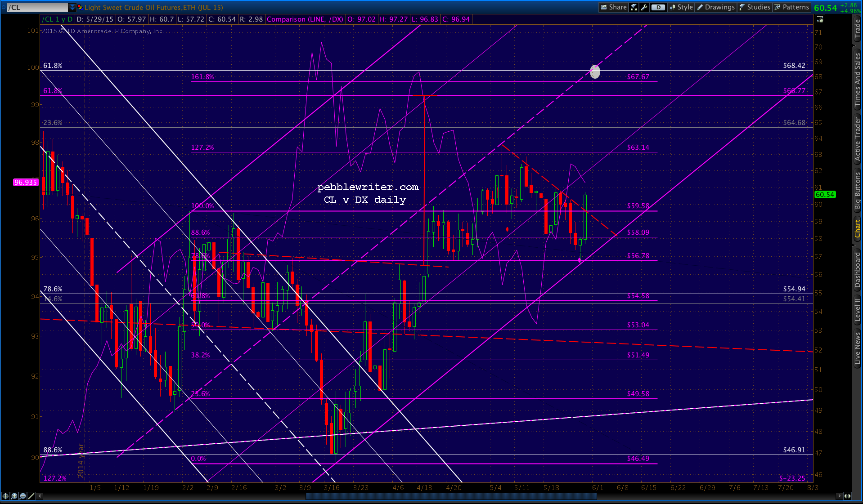863x504 pixels.
Task: Click the pebblewriter.com chart annotation
Action: click(368, 187)
